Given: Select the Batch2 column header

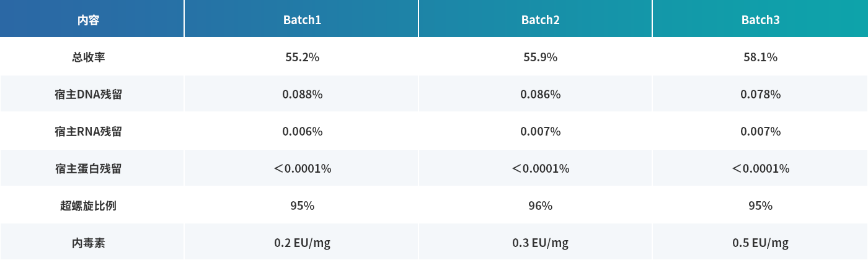Looking at the screenshot, I should (x=540, y=20).
